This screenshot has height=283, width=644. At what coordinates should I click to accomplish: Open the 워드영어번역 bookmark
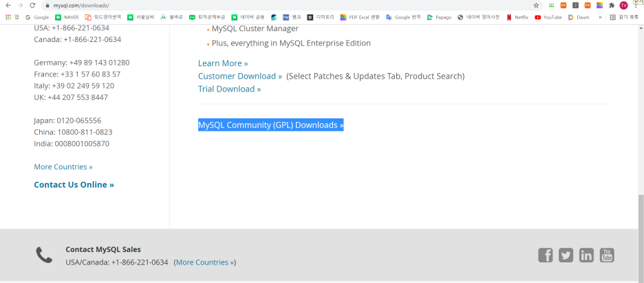103,17
